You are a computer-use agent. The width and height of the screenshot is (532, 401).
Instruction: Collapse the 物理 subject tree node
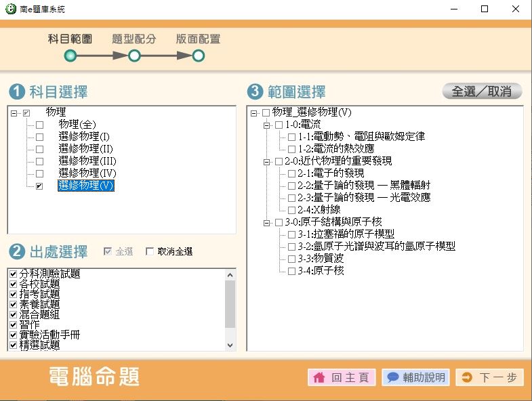pos(14,113)
